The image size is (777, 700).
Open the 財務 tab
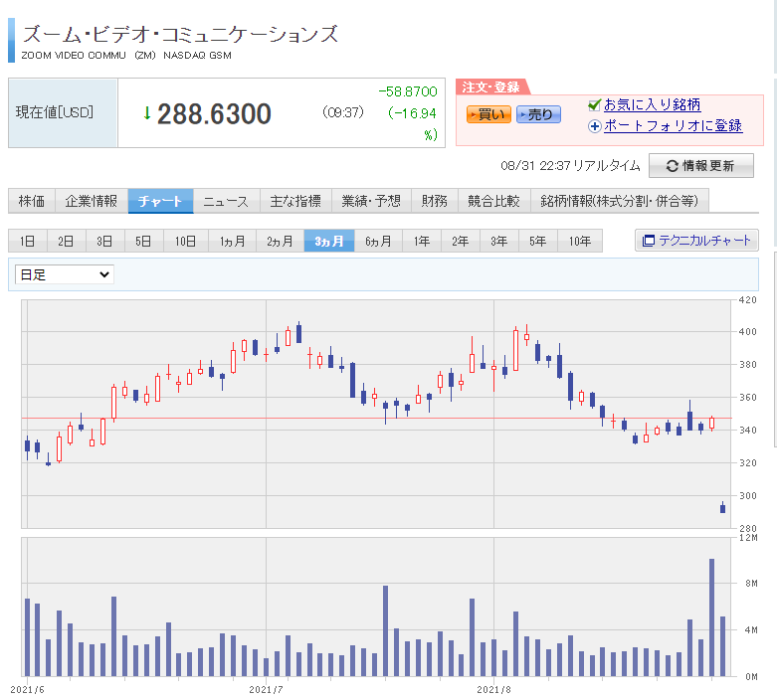point(435,201)
